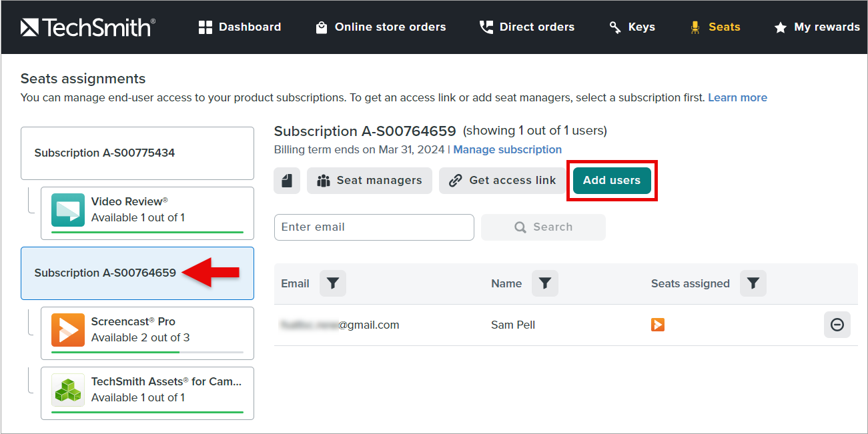The width and height of the screenshot is (868, 434).
Task: Click TechSmith Assets availability progress bar
Action: pos(147,412)
